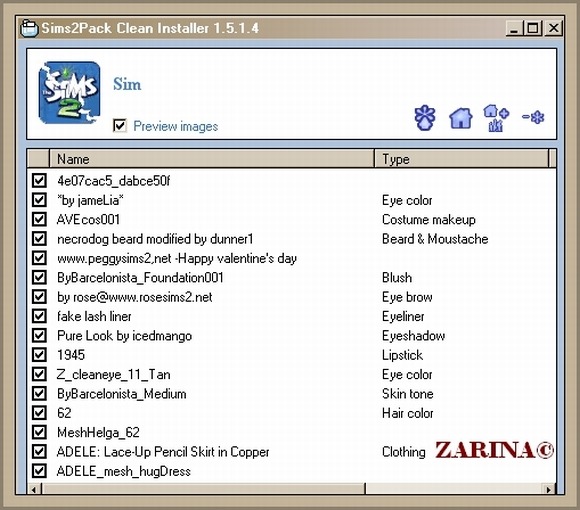Viewport: 580px width, 510px height.
Task: Click the Costume makeup type cell
Action: click(429, 219)
